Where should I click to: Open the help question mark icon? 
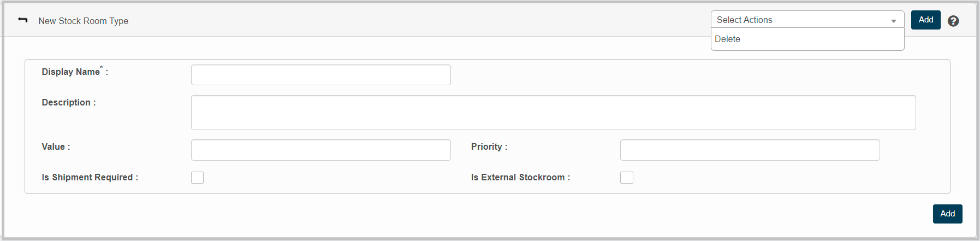pos(953,21)
